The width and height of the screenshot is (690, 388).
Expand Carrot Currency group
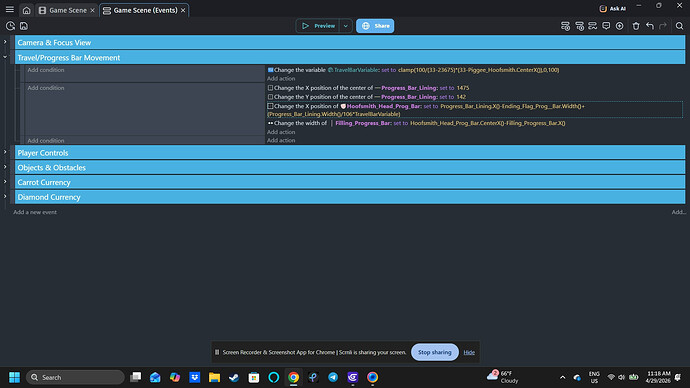point(5,182)
